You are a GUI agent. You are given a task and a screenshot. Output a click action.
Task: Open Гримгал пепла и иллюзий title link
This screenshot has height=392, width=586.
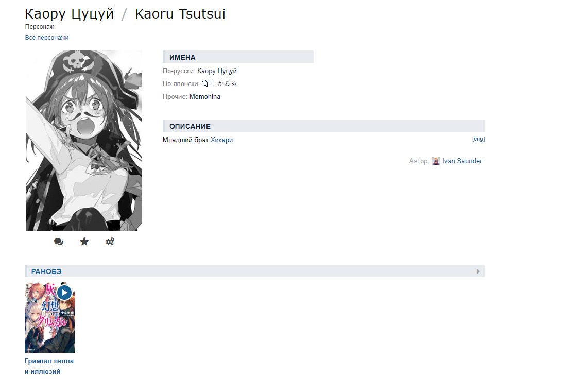(49, 366)
